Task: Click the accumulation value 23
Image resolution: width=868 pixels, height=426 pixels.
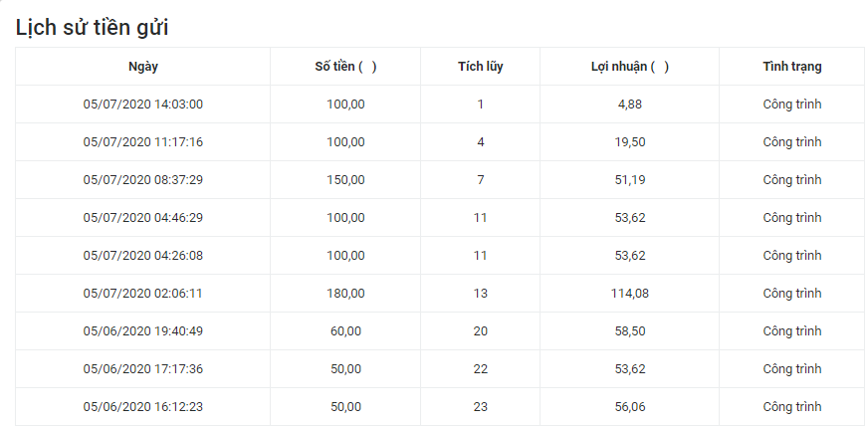Action: coord(480,407)
